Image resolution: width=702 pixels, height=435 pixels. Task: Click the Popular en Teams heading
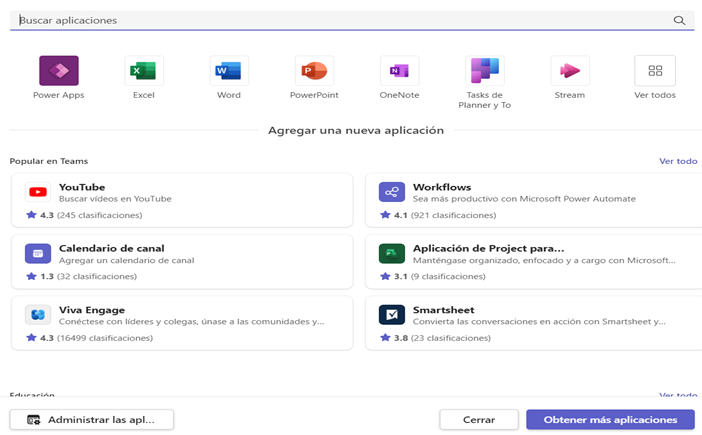(x=49, y=161)
